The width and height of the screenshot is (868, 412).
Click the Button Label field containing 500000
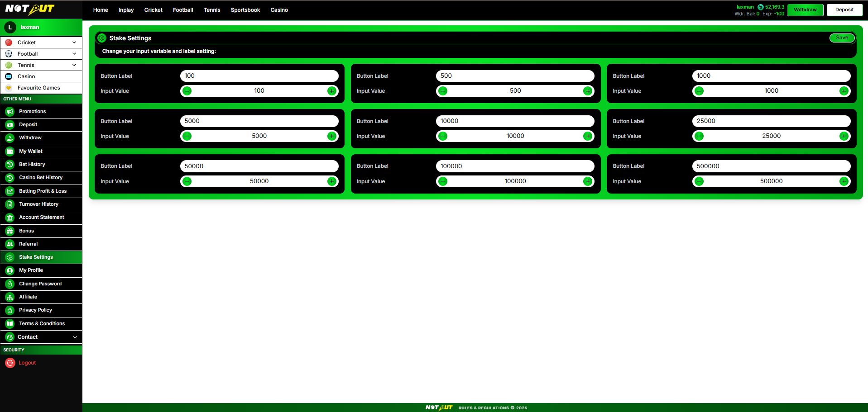(x=772, y=166)
